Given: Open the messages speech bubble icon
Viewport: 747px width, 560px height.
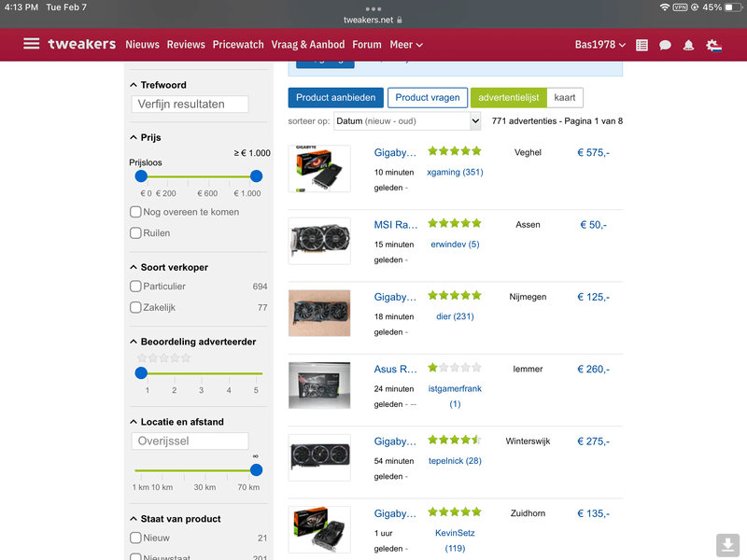Looking at the screenshot, I should click(x=665, y=45).
